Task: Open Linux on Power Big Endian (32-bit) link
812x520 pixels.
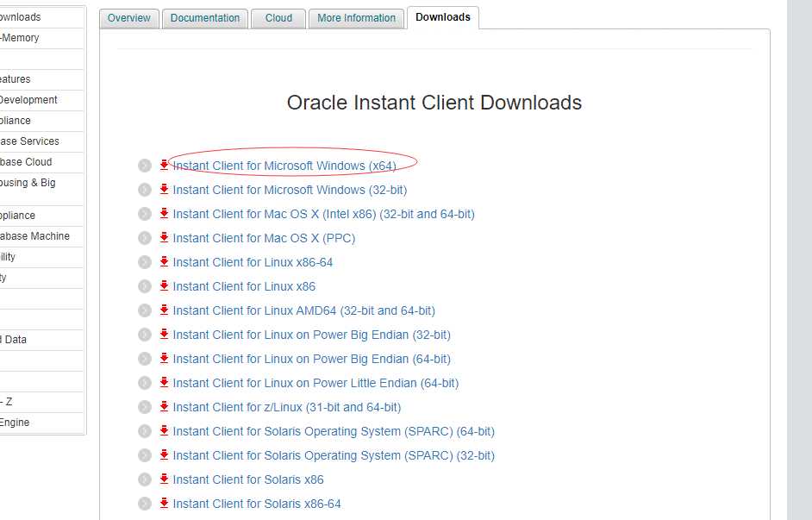Action: click(312, 335)
